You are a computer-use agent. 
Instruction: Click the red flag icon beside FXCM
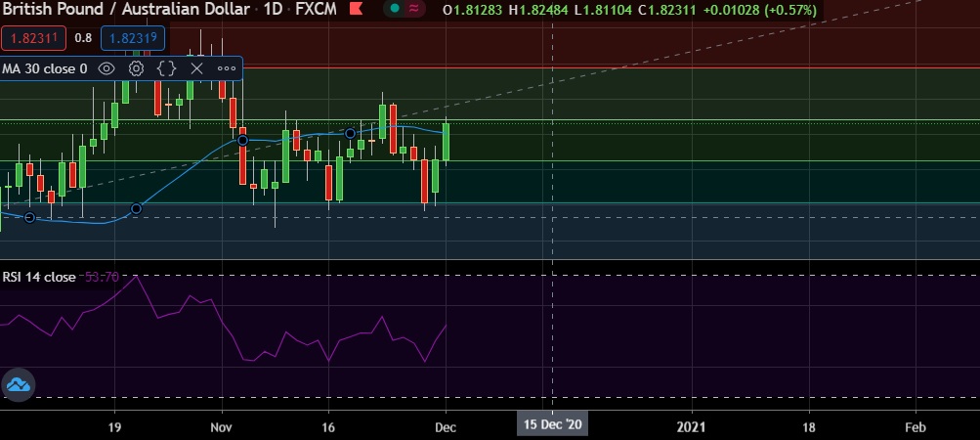(356, 9)
